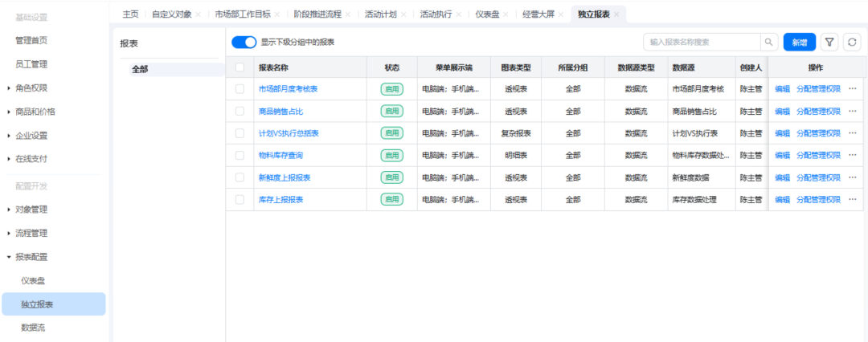Switch to the 阶段推进流程 tab
Screen dimensions: 868x342
click(317, 14)
